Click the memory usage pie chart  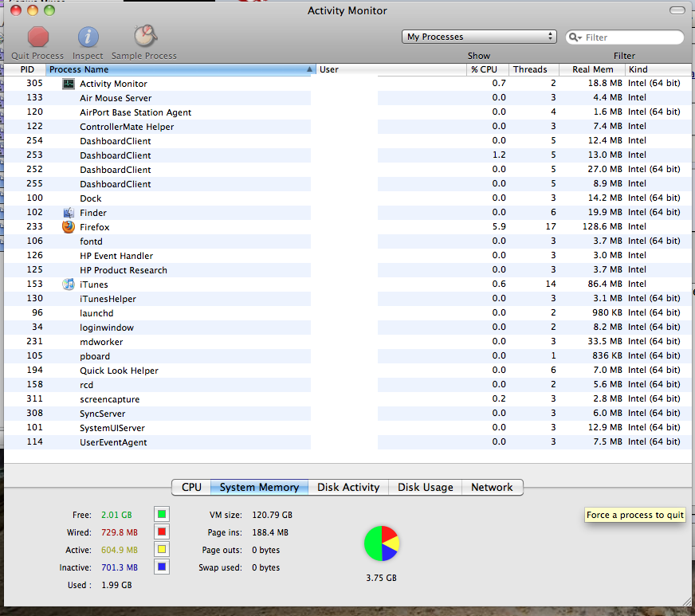point(382,543)
